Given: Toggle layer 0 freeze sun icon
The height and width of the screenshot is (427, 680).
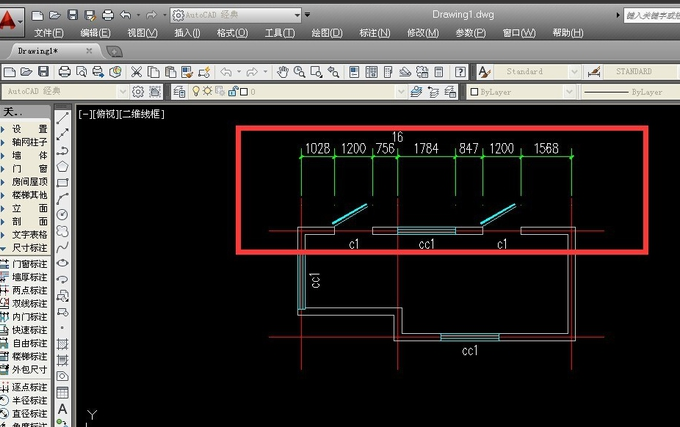Looking at the screenshot, I should click(207, 91).
